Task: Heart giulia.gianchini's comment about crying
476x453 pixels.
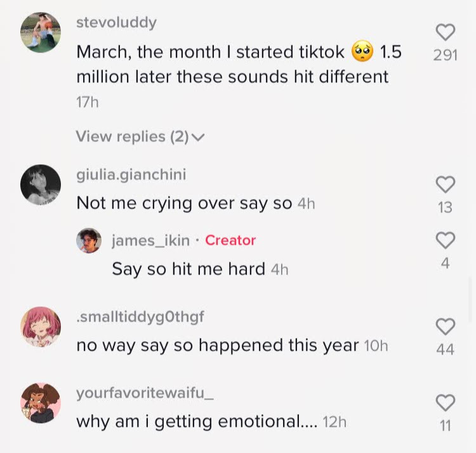Action: pyautogui.click(x=446, y=185)
